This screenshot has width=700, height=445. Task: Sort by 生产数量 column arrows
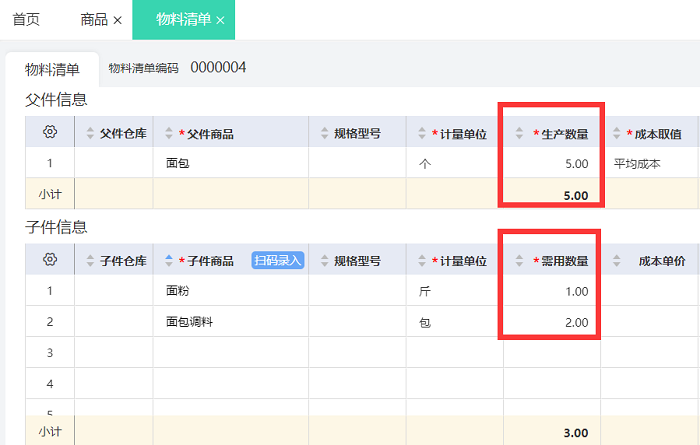point(519,133)
